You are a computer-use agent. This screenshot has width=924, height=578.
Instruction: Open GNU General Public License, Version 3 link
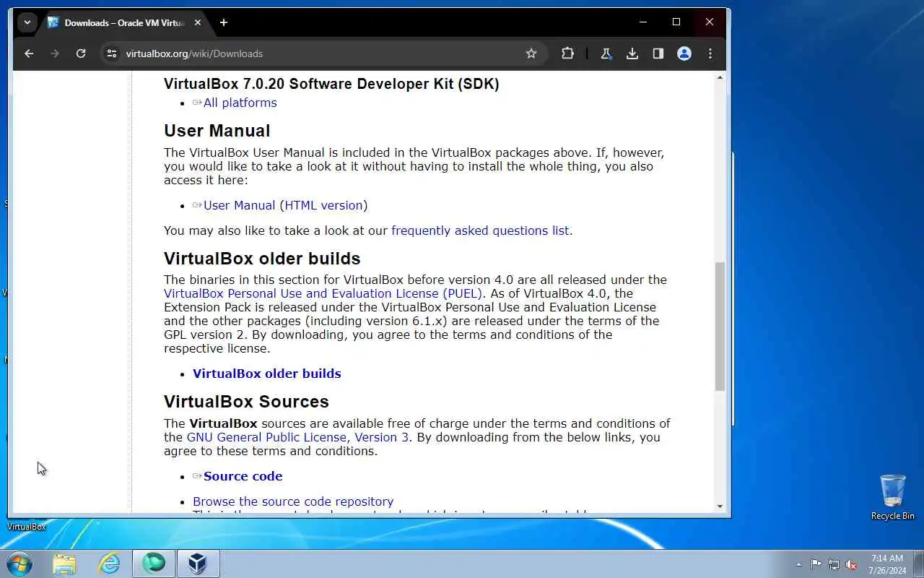pos(297,437)
